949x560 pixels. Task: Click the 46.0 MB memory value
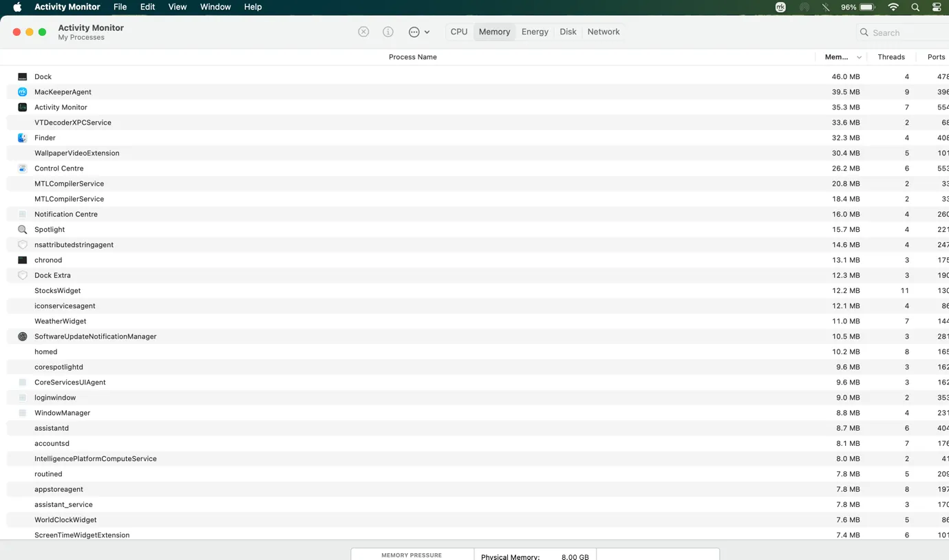[x=846, y=76]
